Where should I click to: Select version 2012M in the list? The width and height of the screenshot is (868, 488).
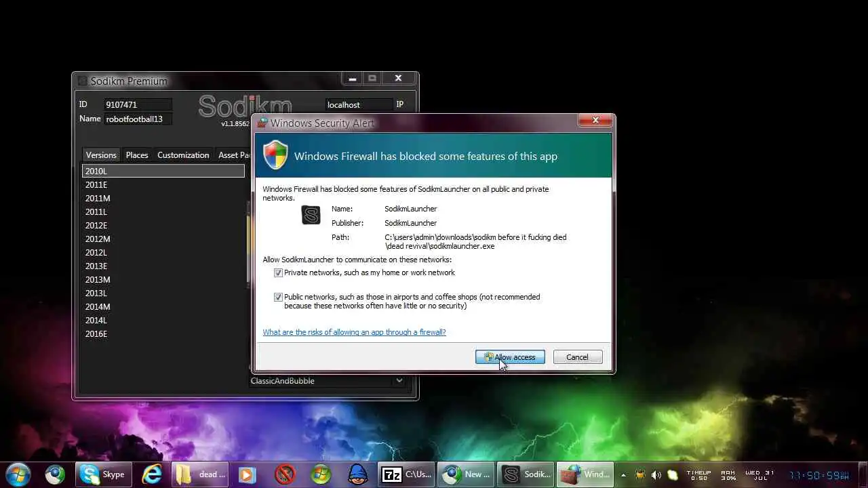pyautogui.click(x=163, y=239)
